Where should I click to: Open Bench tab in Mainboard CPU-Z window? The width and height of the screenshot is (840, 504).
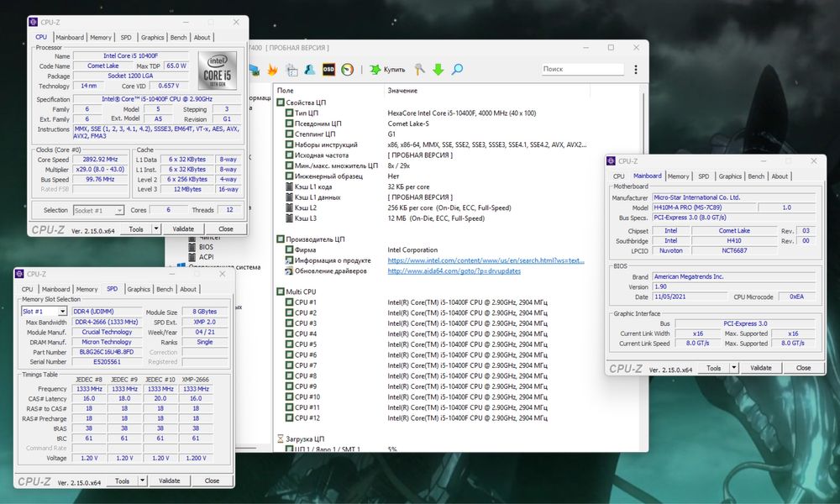click(756, 176)
